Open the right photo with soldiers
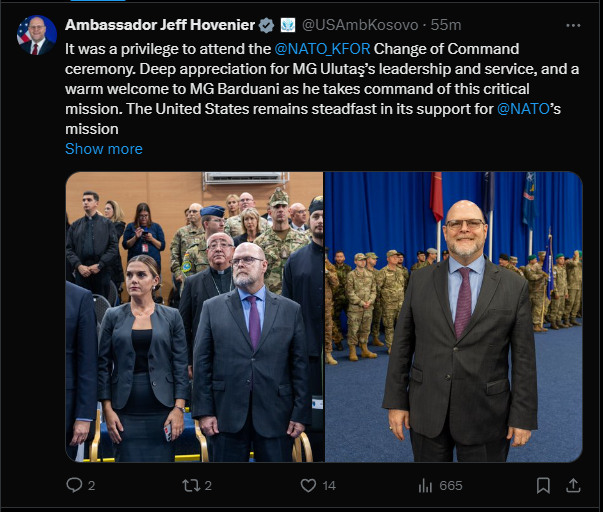 453,317
